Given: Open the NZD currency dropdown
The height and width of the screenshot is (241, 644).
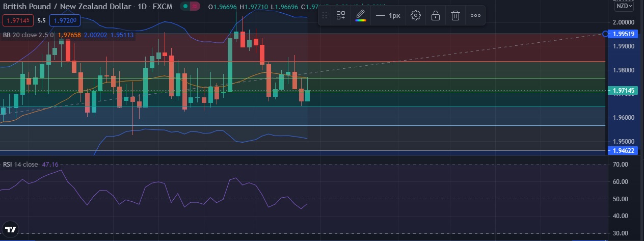Looking at the screenshot, I should 624,6.
